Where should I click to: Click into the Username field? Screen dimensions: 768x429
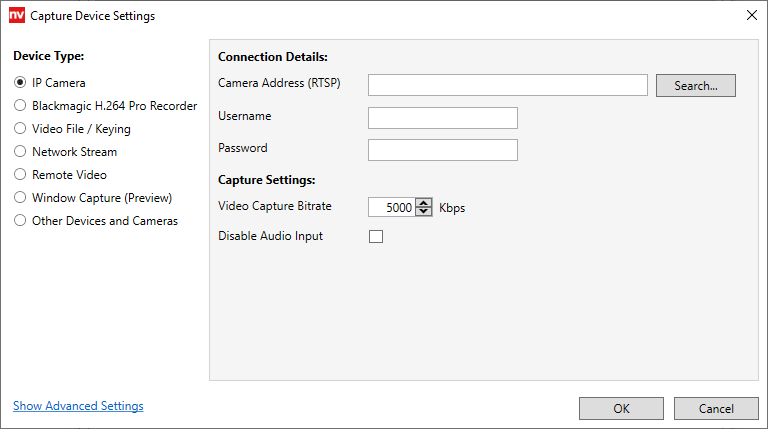442,118
